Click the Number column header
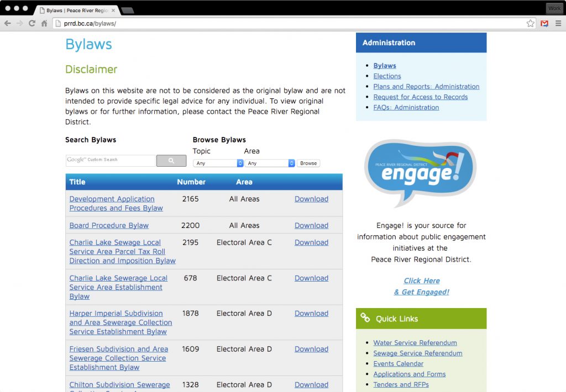This screenshot has height=392, width=566. [191, 182]
